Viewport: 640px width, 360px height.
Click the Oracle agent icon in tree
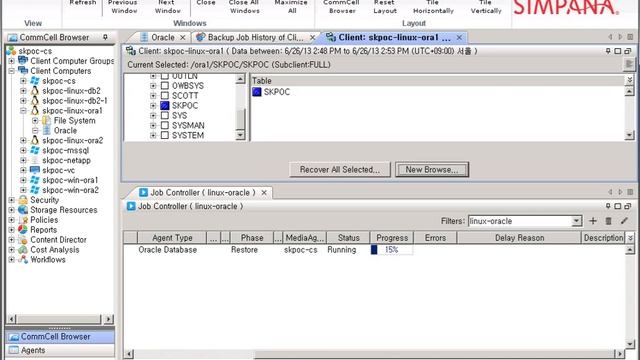pyautogui.click(x=47, y=130)
